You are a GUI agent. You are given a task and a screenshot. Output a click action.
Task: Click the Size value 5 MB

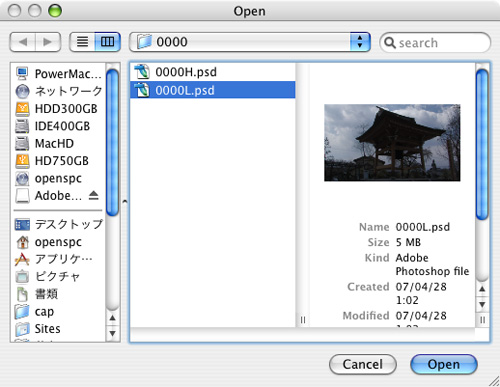pyautogui.click(x=408, y=242)
